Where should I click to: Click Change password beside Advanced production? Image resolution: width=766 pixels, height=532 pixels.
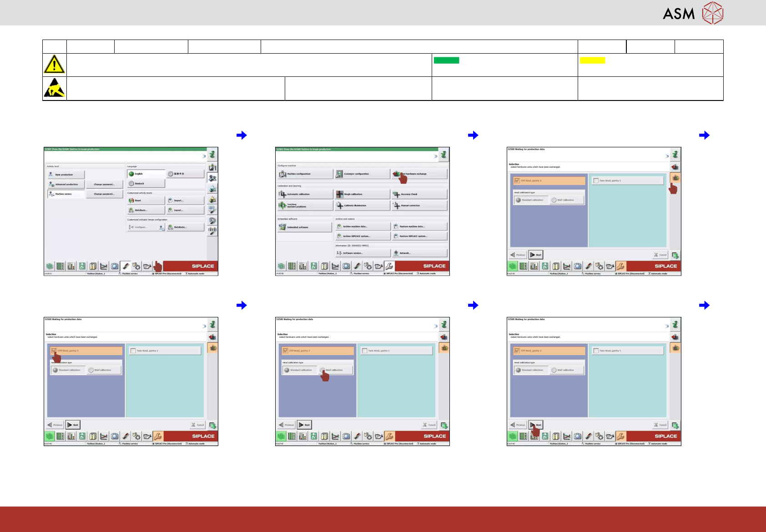105,184
